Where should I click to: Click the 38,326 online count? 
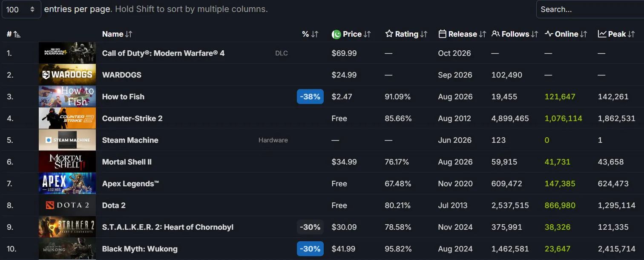click(x=558, y=227)
